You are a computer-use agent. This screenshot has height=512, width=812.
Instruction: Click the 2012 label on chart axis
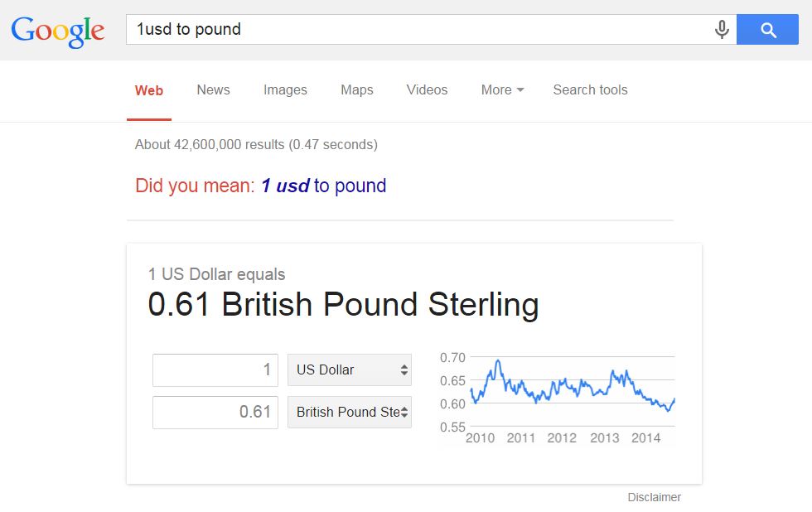point(562,438)
